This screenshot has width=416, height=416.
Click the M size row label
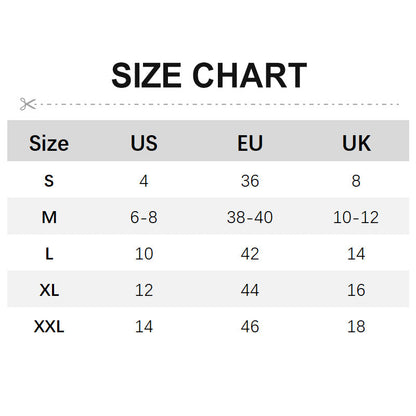point(49,217)
